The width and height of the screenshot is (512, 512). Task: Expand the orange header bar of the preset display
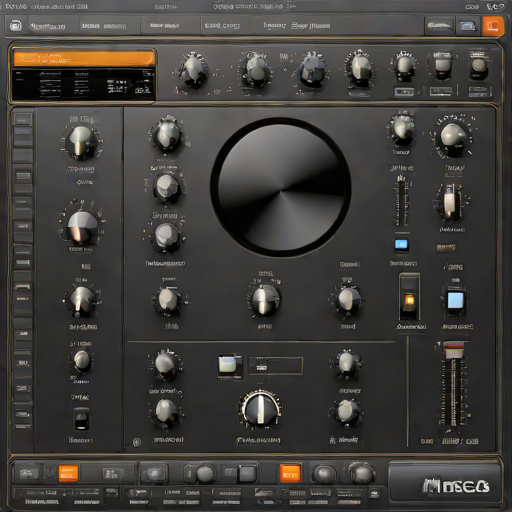[84, 59]
